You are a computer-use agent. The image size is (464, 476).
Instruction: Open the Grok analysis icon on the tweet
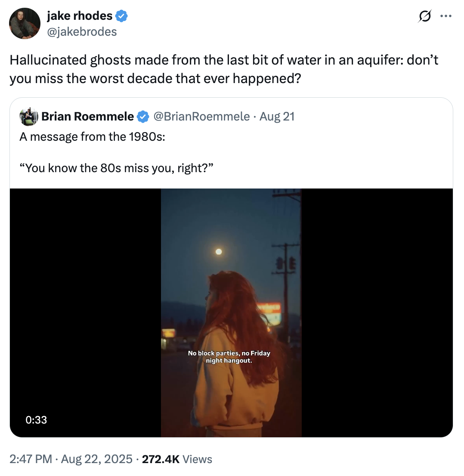424,16
